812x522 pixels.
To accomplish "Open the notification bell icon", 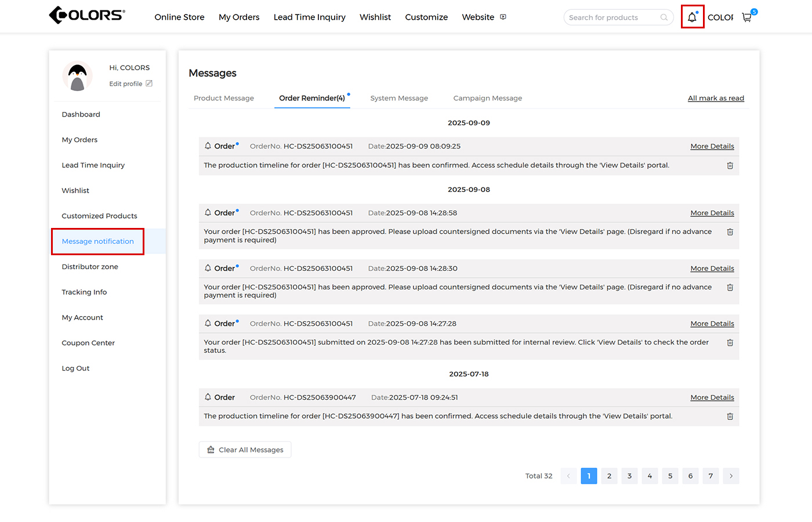I will click(692, 17).
